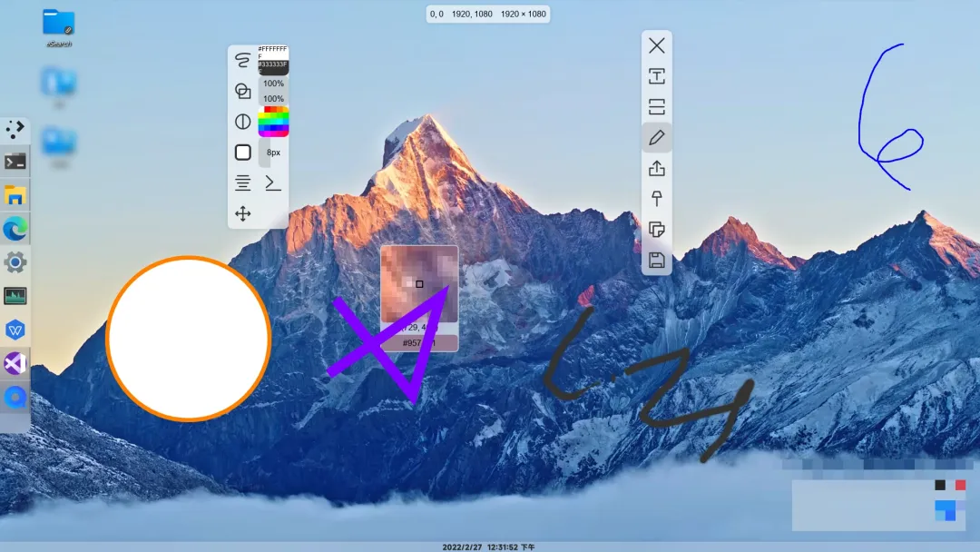This screenshot has width=980, height=552.
Task: Open the eSearch folder on the desktop
Action: tap(59, 25)
